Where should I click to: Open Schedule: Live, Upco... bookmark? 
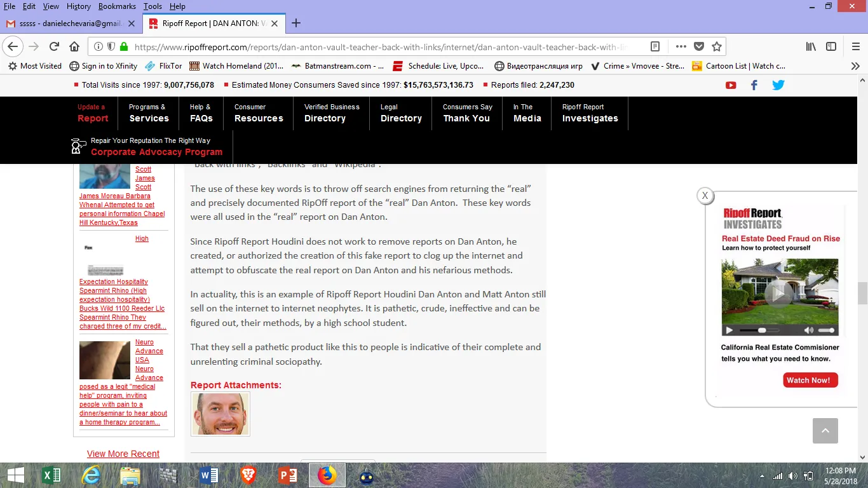[x=439, y=66]
